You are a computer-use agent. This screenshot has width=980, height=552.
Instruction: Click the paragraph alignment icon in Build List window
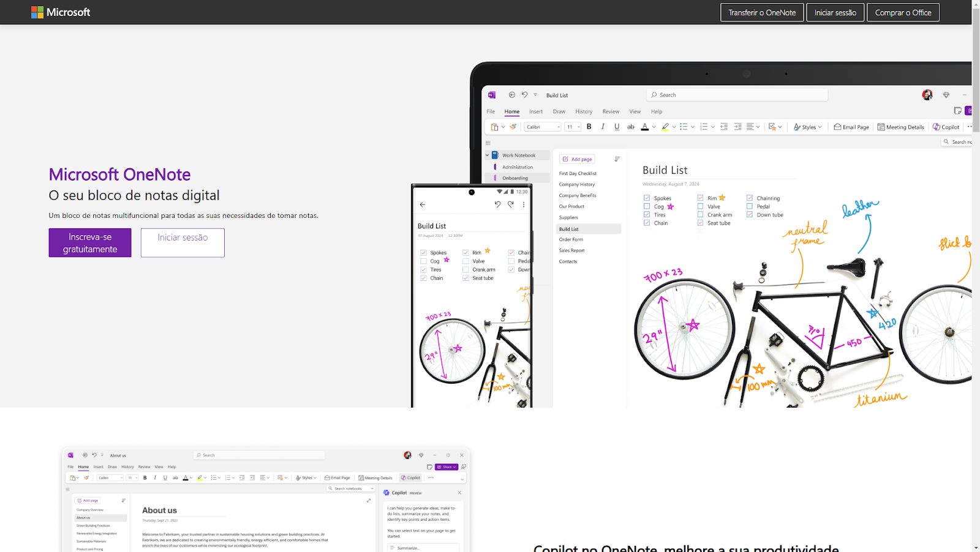tap(750, 127)
